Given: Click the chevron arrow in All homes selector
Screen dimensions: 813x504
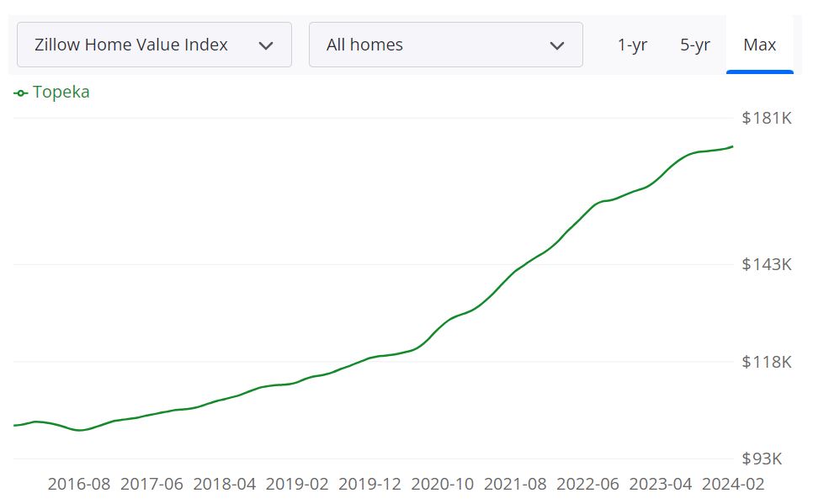Looking at the screenshot, I should pos(556,45).
